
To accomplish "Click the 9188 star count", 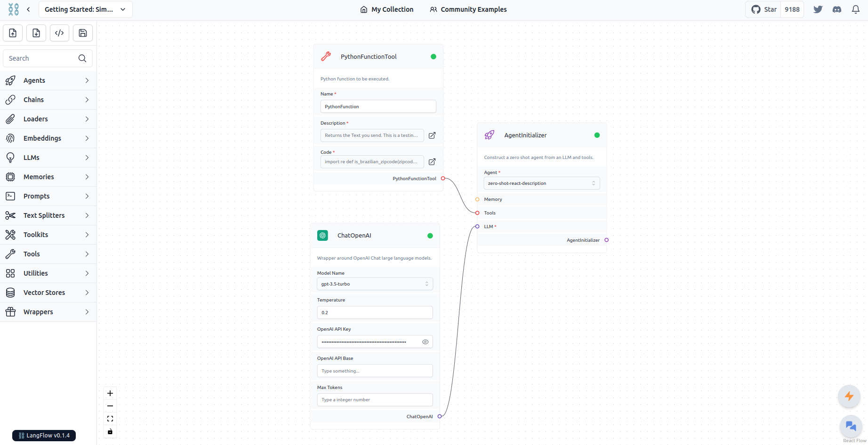I will 792,9.
